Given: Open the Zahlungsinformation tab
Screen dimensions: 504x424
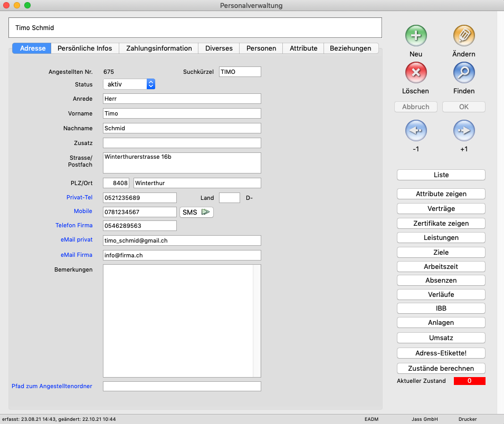Looking at the screenshot, I should pos(159,48).
